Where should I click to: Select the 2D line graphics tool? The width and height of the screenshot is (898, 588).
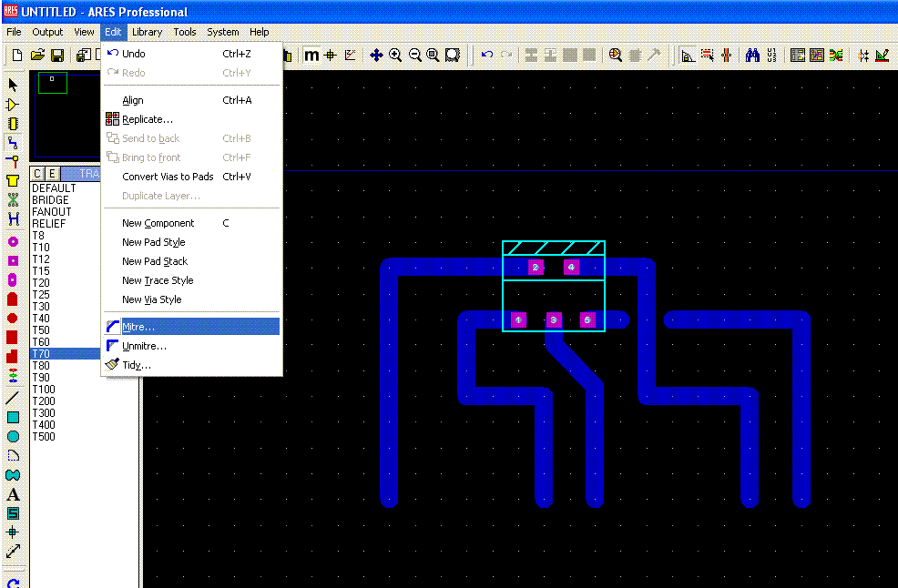(x=13, y=398)
